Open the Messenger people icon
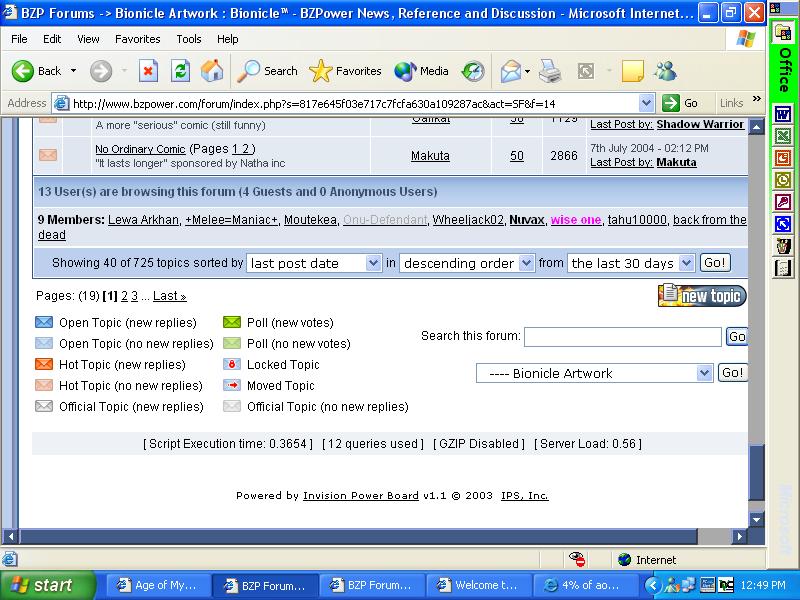 pos(666,71)
